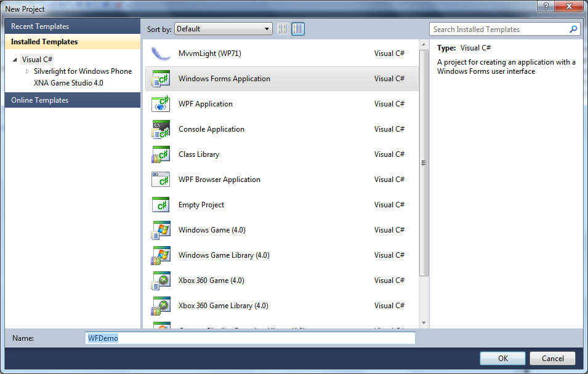Click the WPF Browser Application icon
The height and width of the screenshot is (374, 588).
161,180
